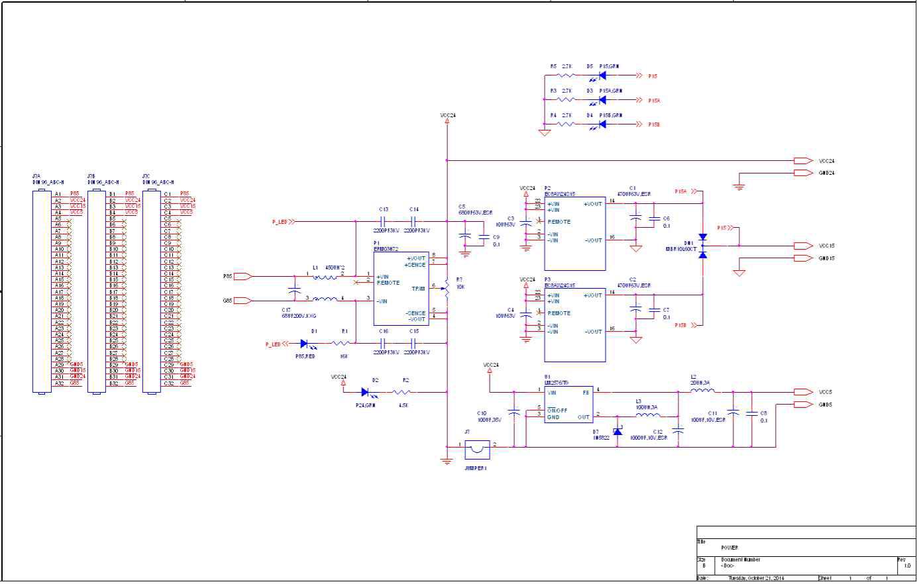Select connector J7B DIN 96_ABC-H body

[x=97, y=291]
